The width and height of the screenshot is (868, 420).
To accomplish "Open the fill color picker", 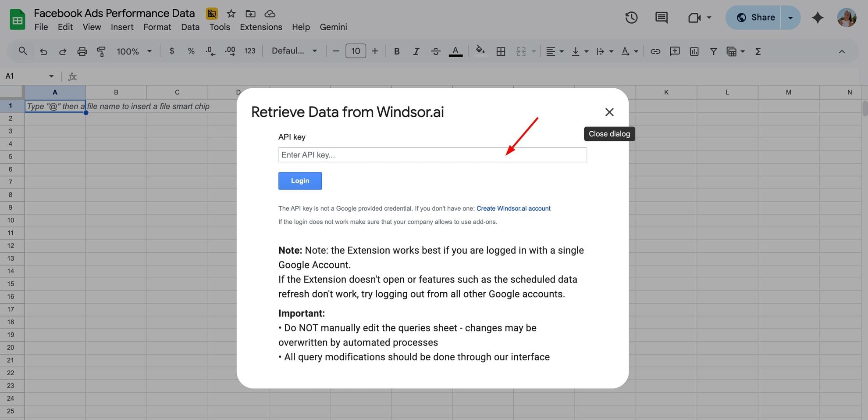I will [480, 51].
